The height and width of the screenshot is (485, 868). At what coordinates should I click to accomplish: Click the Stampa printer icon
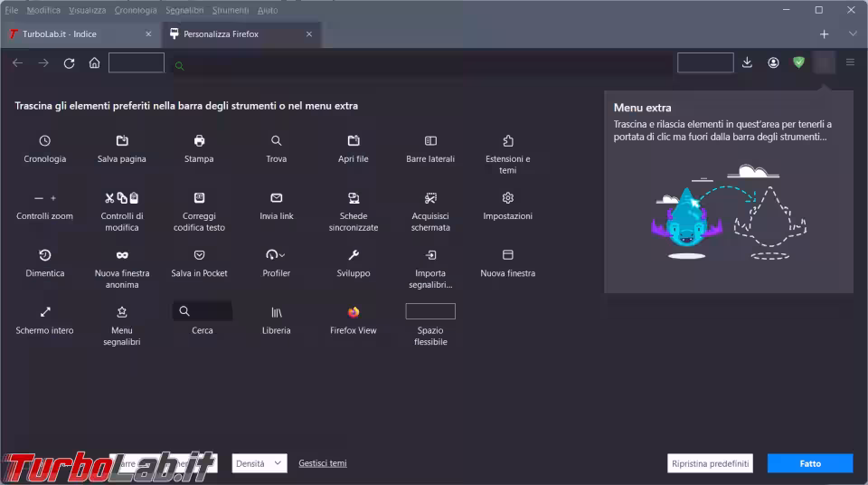tap(199, 141)
